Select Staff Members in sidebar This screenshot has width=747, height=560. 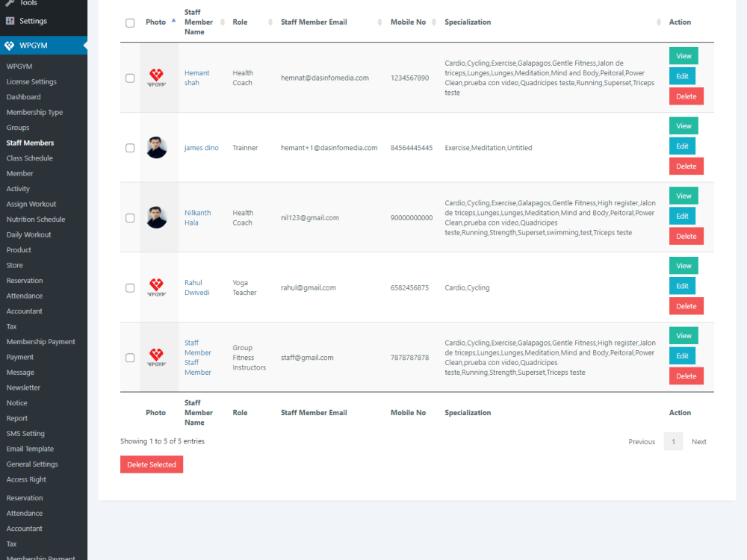(30, 143)
